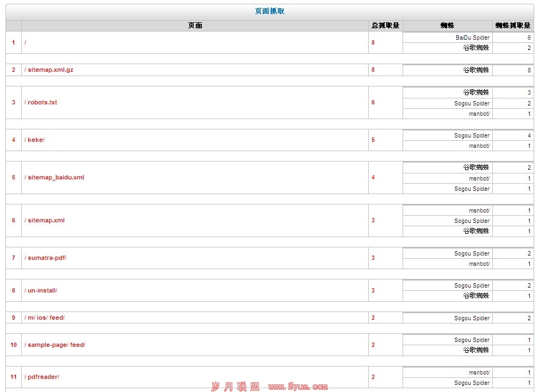Open the /pdfreader/ page link
The height and width of the screenshot is (392, 538).
click(42, 377)
